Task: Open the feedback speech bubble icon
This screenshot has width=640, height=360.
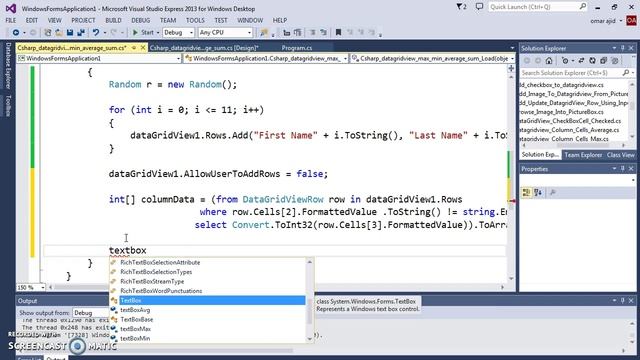Action: (479, 7)
